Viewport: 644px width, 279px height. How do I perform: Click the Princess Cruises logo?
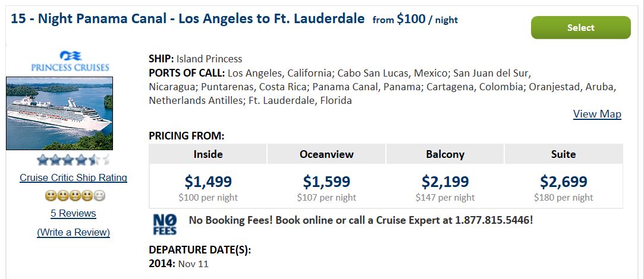[70, 62]
